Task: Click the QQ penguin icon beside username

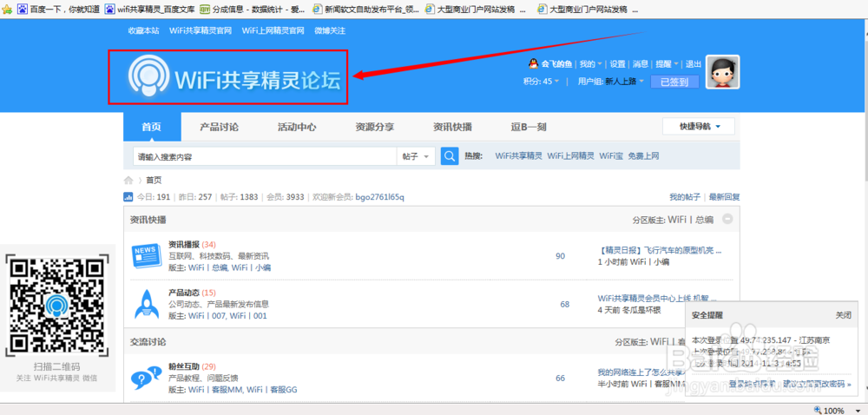Action: pos(533,64)
